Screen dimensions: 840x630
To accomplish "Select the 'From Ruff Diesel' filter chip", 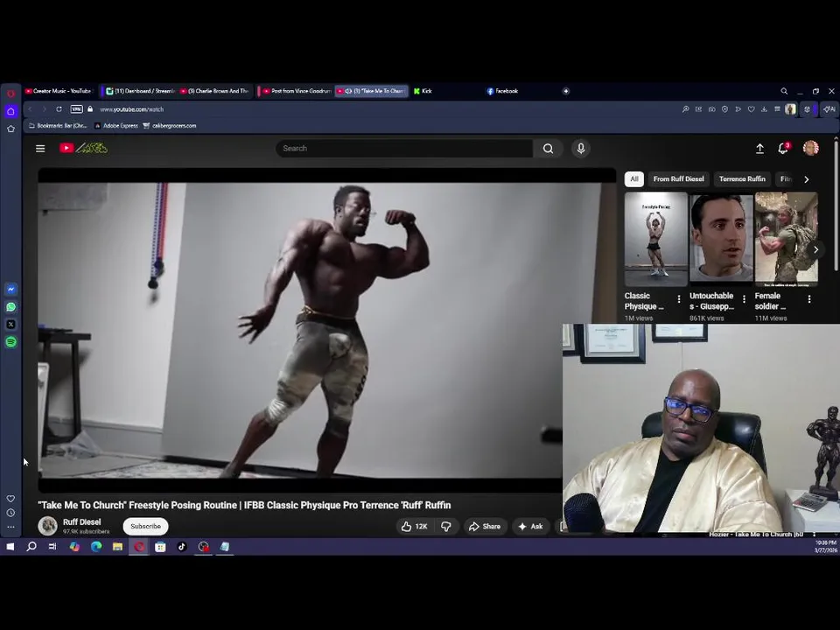I will click(x=678, y=178).
